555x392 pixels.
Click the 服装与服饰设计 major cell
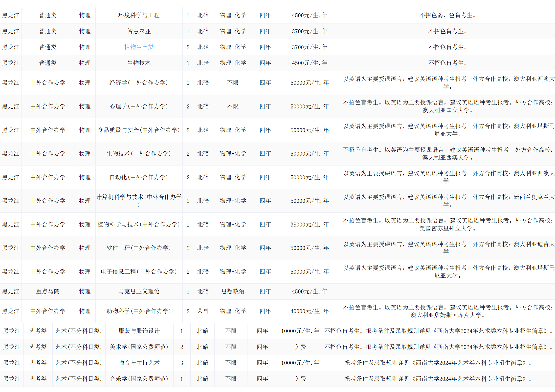tap(139, 331)
